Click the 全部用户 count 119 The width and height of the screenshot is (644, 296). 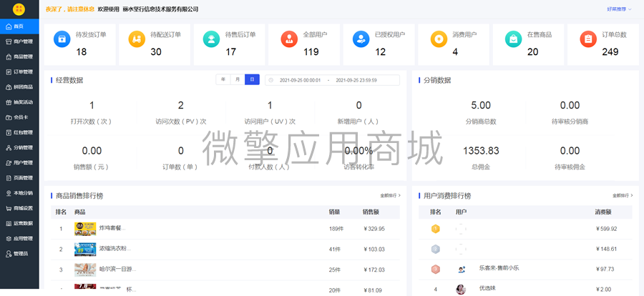click(311, 52)
